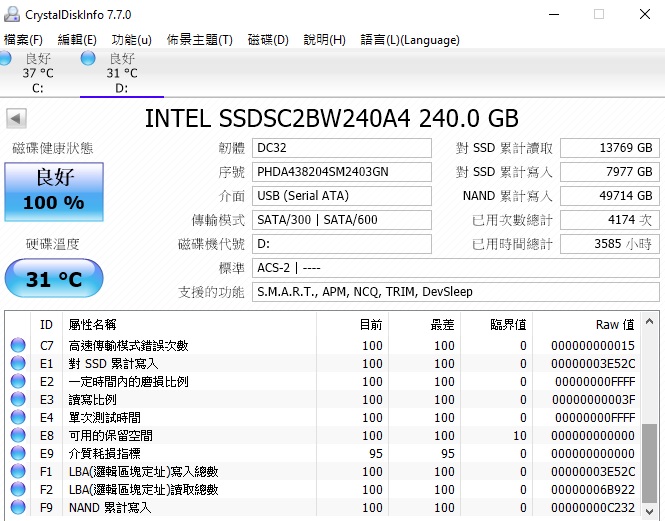Click the serial number field PHDA438204SM2403GN
Image resolution: width=665 pixels, height=521 pixels.
pyautogui.click(x=342, y=172)
